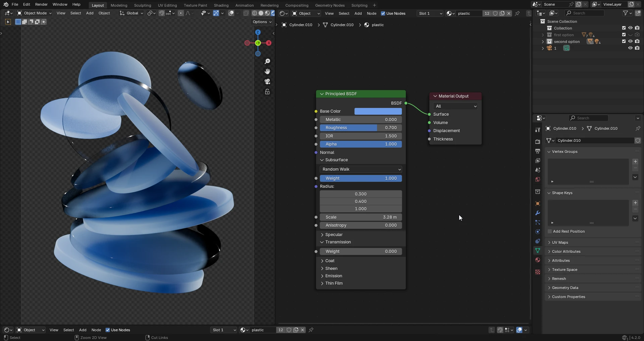Screen dimensions: 644x341
Task: Open the World properties tab icon
Action: pyautogui.click(x=538, y=180)
